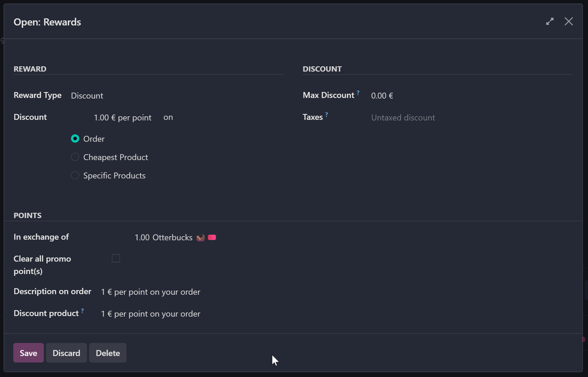588x377 pixels.
Task: Click the otter emoji next to Otterbucks
Action: tap(200, 238)
